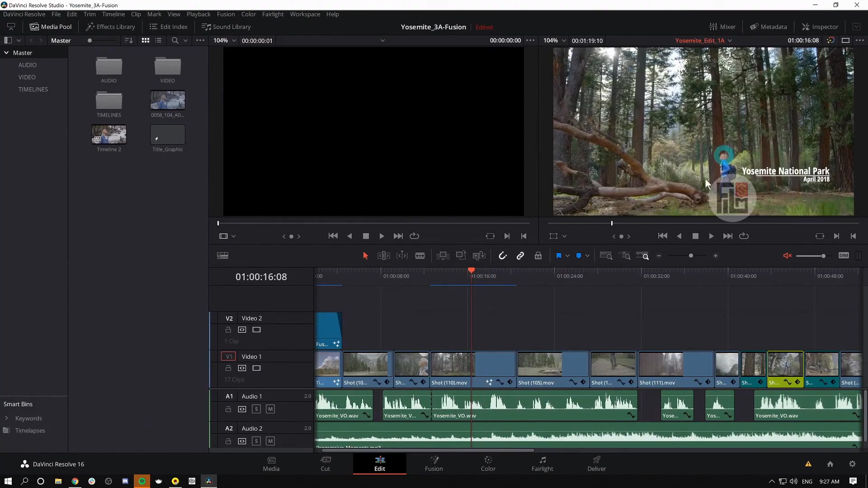Open Spotify from the Windows taskbar
Viewport: 868px width, 488px height.
pos(142,481)
